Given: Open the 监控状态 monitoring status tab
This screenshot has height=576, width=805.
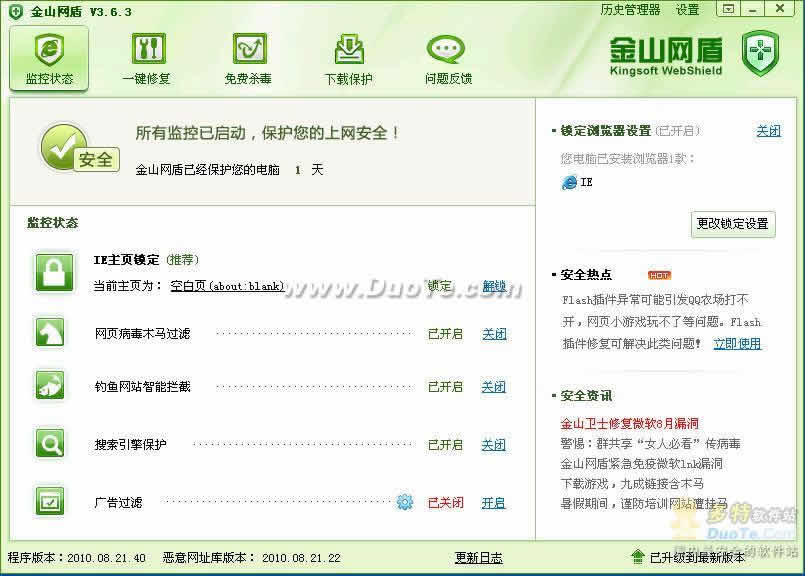Looking at the screenshot, I should [49, 59].
